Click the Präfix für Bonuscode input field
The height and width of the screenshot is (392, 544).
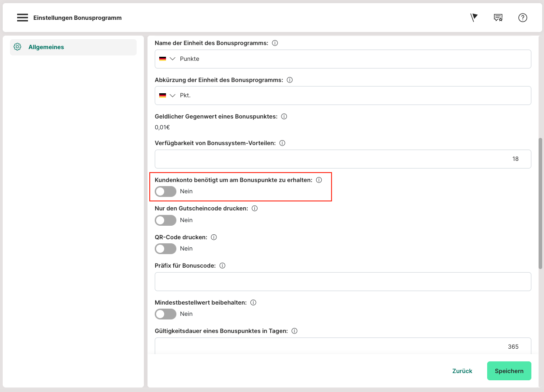point(343,282)
